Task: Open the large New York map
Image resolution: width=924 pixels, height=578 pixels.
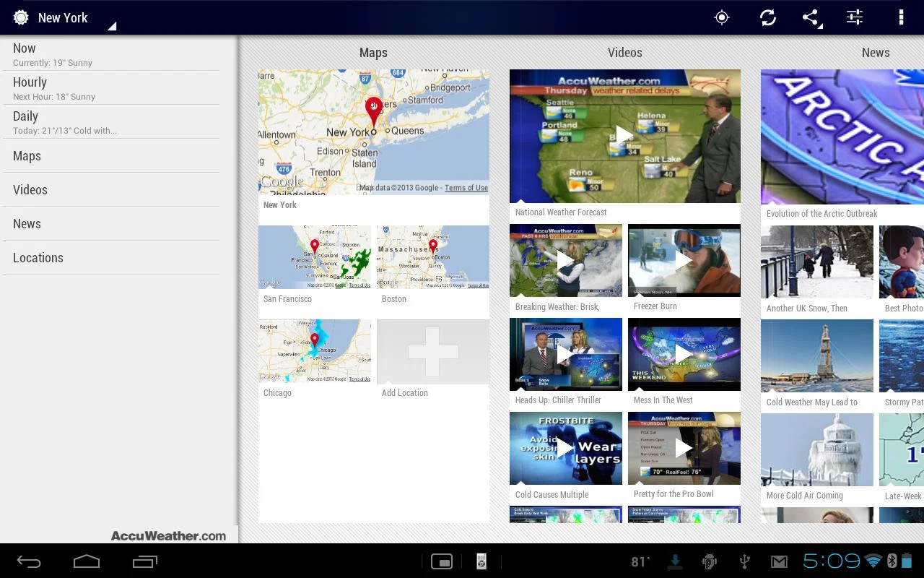Action: [374, 131]
